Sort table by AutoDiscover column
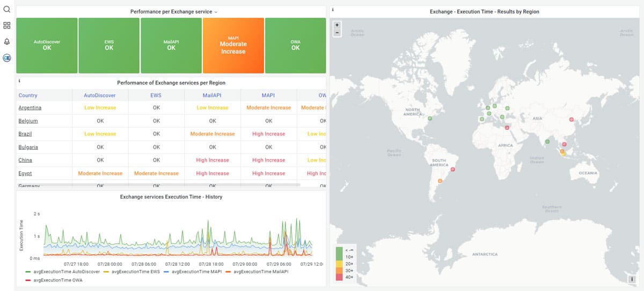This screenshot has width=644, height=291. point(100,96)
